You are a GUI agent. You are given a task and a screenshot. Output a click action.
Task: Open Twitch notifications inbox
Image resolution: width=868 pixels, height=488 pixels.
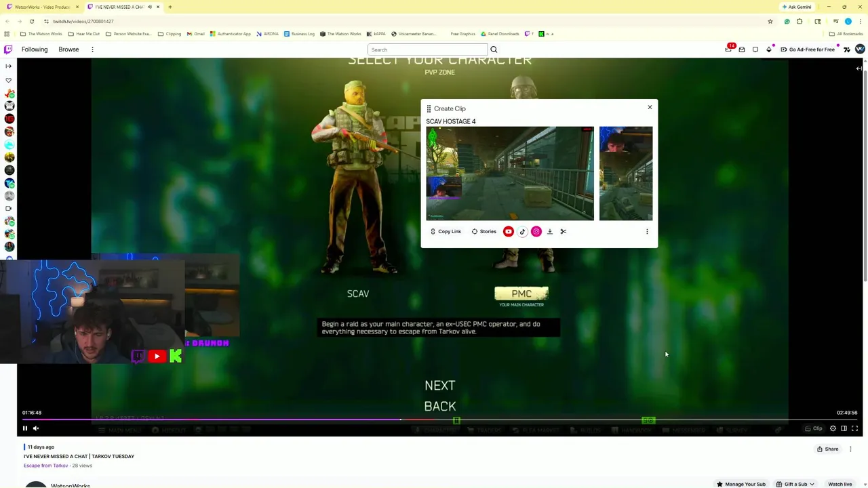point(729,49)
